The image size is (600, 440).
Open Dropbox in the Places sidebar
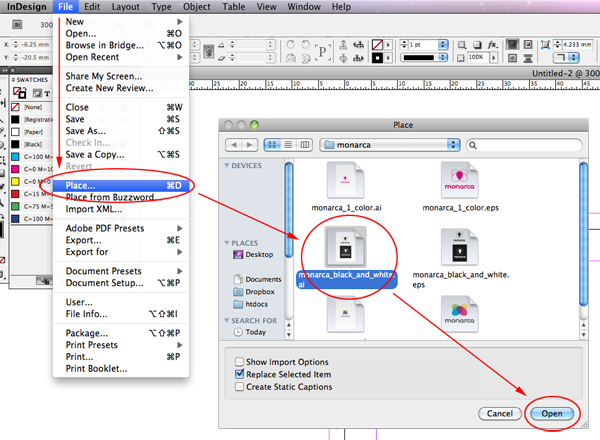(x=254, y=292)
